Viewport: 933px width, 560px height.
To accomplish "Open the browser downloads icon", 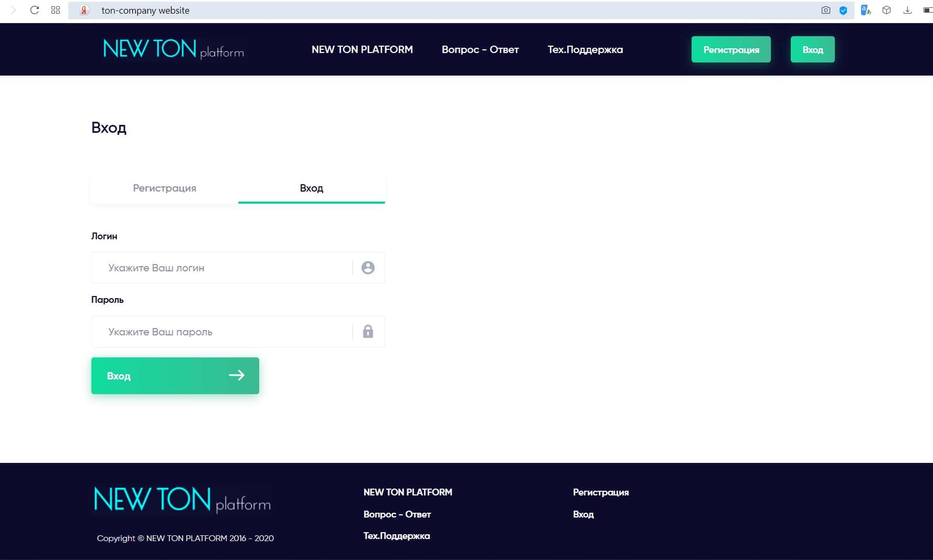I will pos(907,10).
